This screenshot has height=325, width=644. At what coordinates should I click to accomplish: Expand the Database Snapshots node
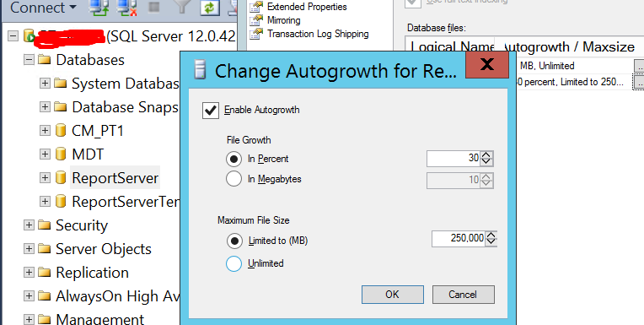click(45, 107)
